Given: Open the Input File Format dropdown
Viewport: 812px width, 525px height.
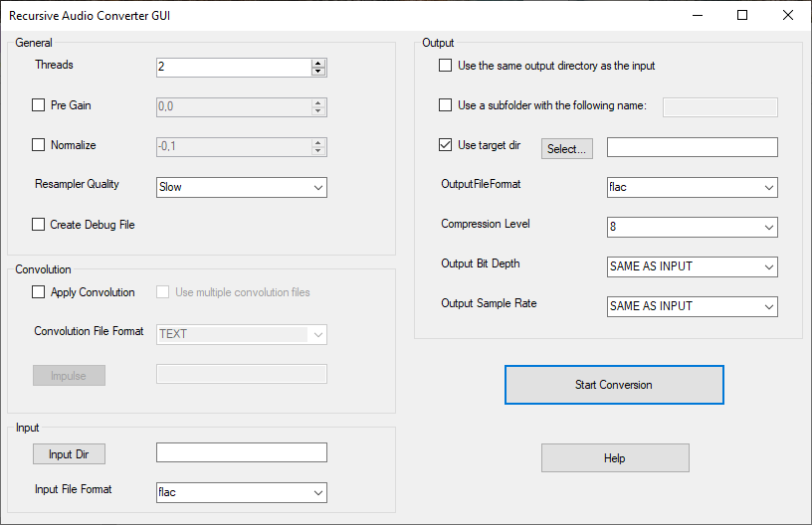Looking at the screenshot, I should coord(242,492).
